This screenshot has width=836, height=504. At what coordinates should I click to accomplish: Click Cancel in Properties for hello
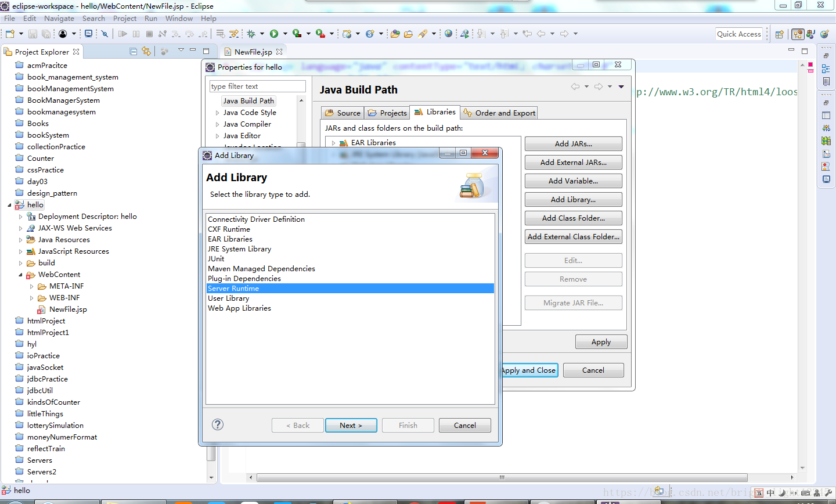point(593,370)
